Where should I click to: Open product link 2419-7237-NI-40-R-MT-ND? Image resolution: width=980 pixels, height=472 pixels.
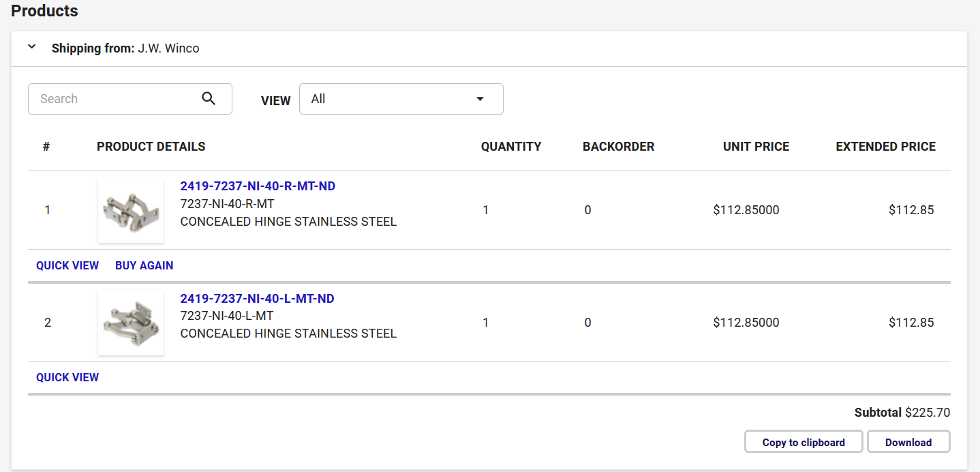pyautogui.click(x=258, y=186)
